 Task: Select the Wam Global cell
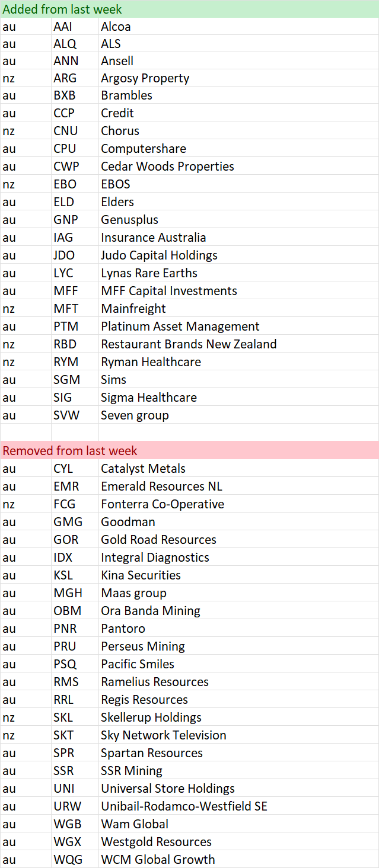(x=238, y=824)
